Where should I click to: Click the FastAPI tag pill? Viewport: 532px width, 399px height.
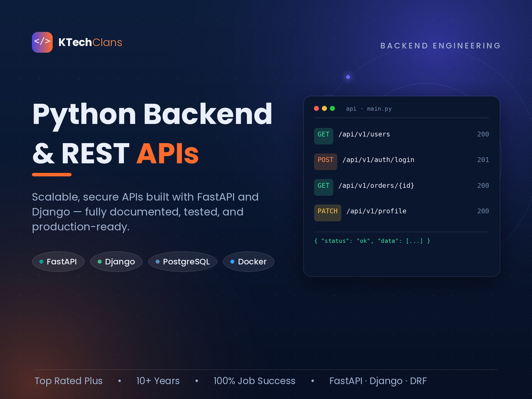tap(58, 262)
